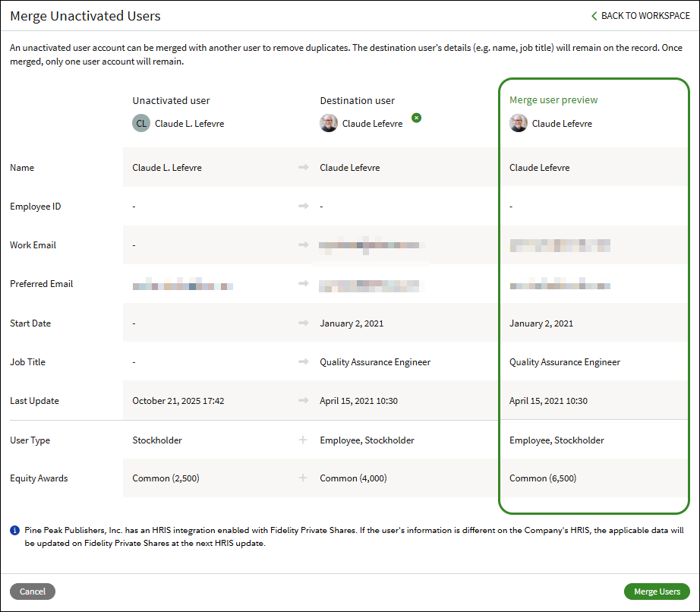Click the avatar in Merge user preview
700x612 pixels.
tap(519, 122)
